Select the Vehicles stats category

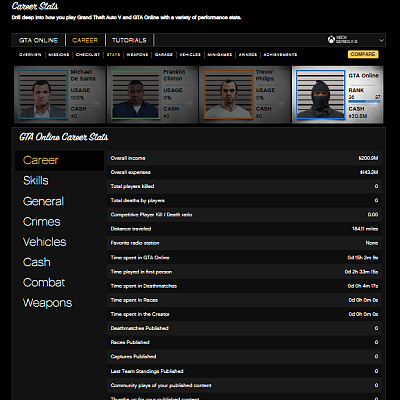click(44, 242)
